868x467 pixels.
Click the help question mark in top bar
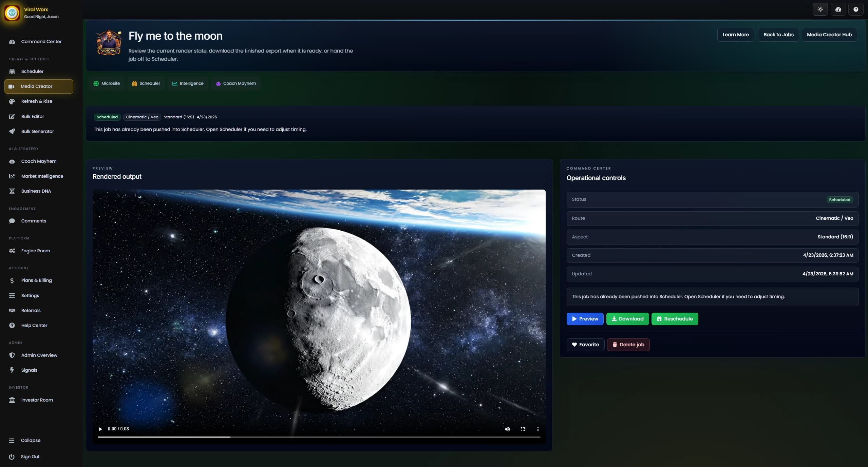tap(856, 9)
